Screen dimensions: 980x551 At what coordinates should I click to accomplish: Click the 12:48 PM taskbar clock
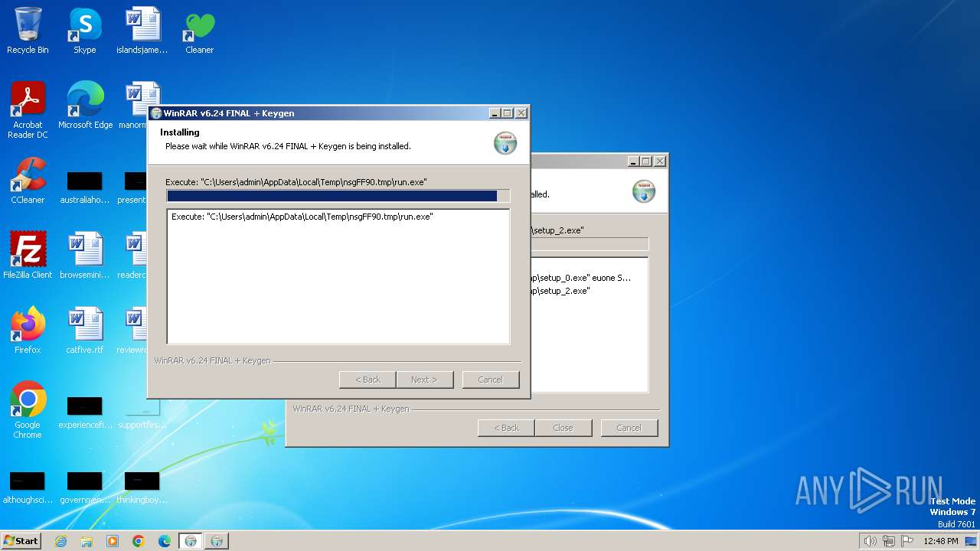tap(941, 541)
